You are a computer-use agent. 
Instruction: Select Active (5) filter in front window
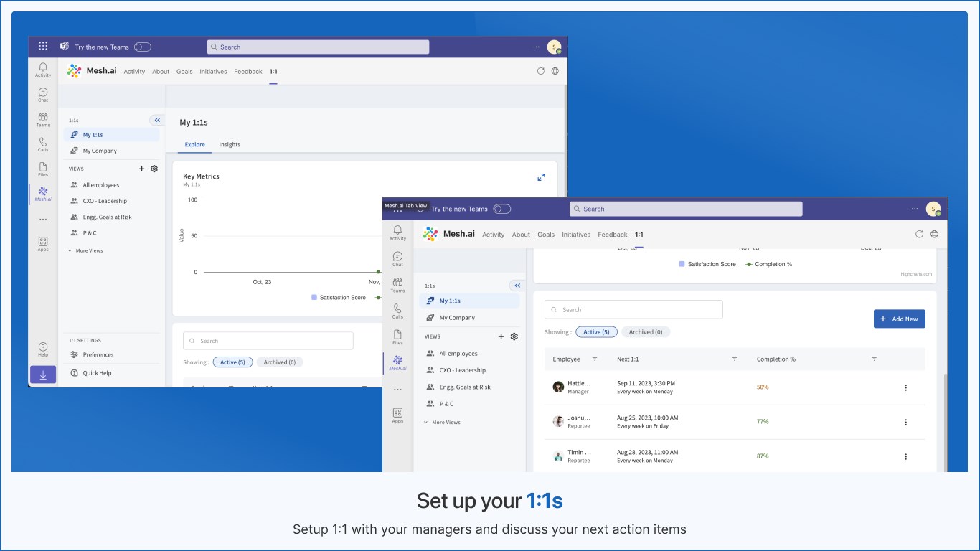(596, 332)
